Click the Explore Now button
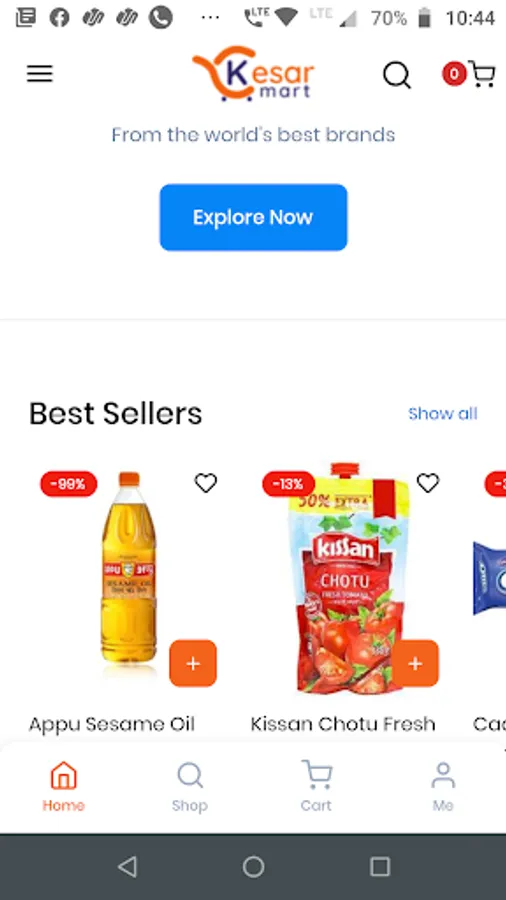This screenshot has height=900, width=506. click(253, 218)
